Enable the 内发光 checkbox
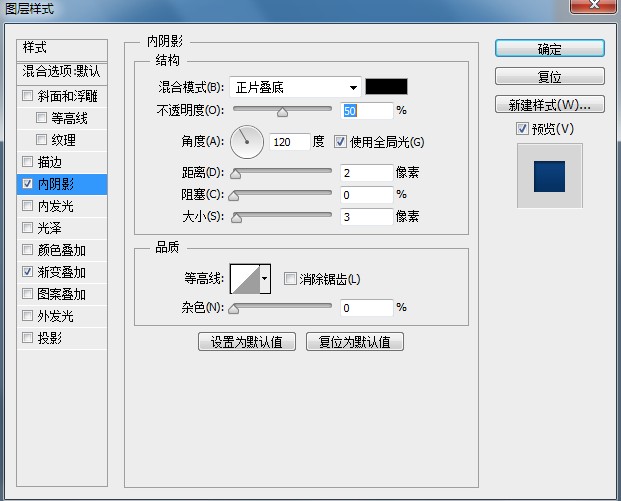The height and width of the screenshot is (501, 621). click(27, 206)
